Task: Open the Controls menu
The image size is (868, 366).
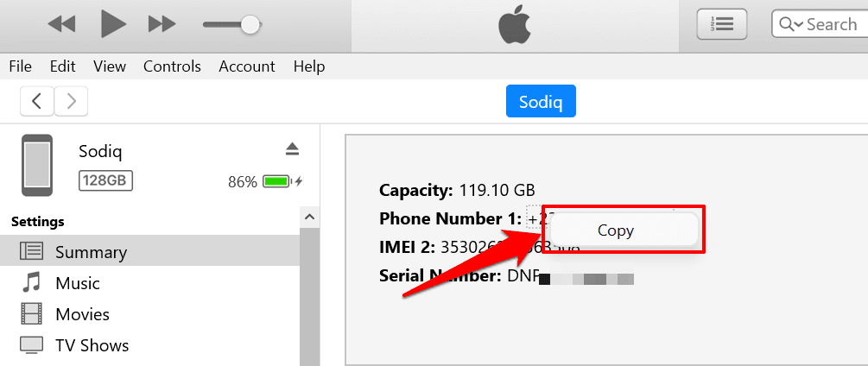Action: click(x=172, y=66)
